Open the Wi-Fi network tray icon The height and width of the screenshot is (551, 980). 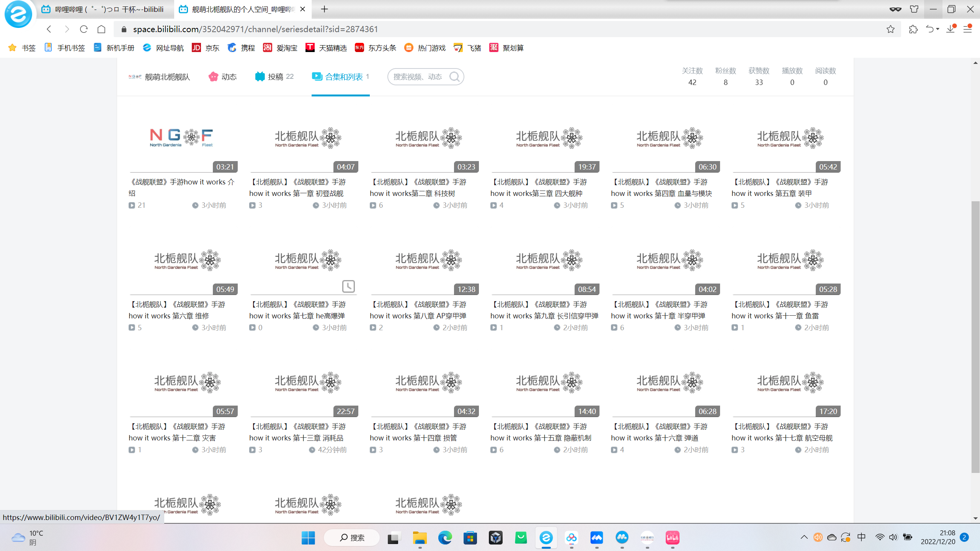coord(880,537)
